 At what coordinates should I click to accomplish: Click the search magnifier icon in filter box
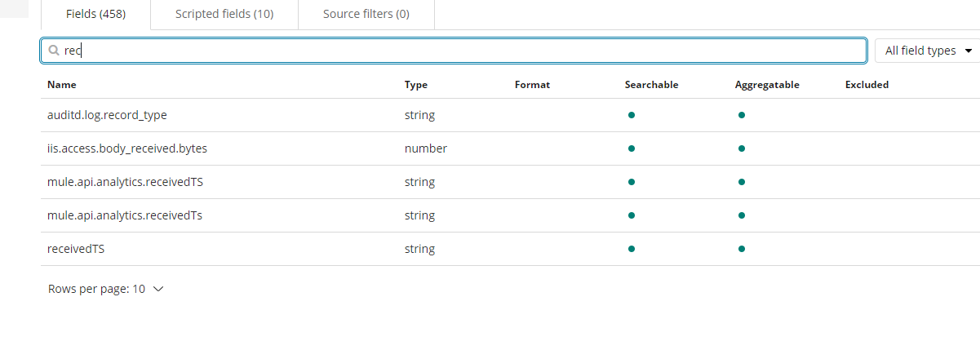[x=54, y=51]
